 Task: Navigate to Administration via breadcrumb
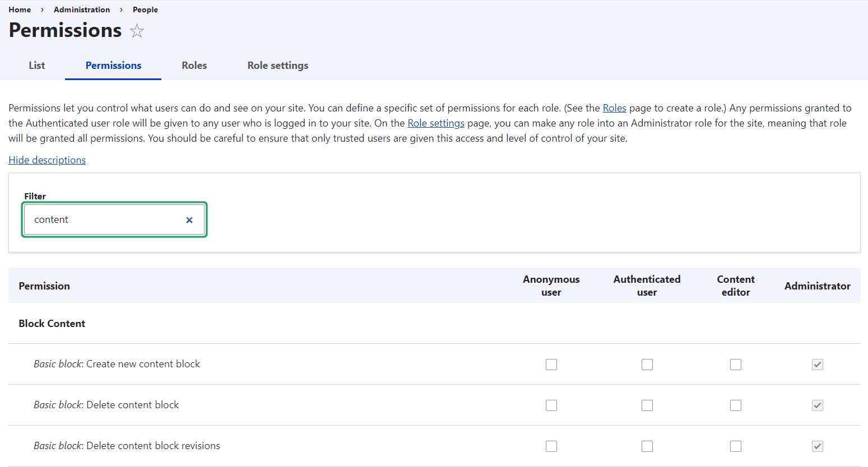pyautogui.click(x=82, y=10)
